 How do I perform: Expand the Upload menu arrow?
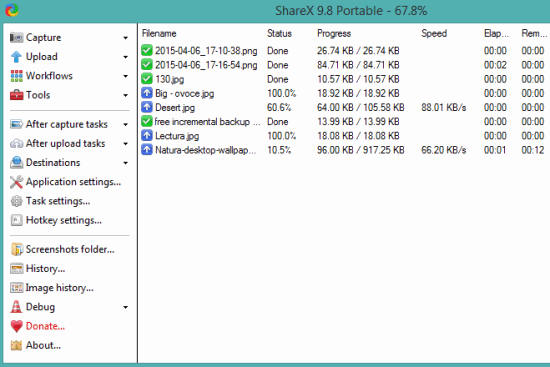(x=126, y=57)
